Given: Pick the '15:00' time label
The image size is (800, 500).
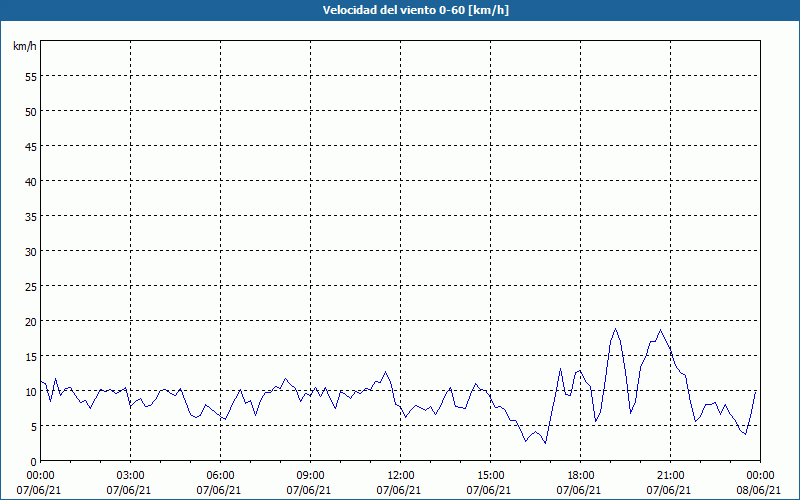Looking at the screenshot, I should pyautogui.click(x=490, y=476).
